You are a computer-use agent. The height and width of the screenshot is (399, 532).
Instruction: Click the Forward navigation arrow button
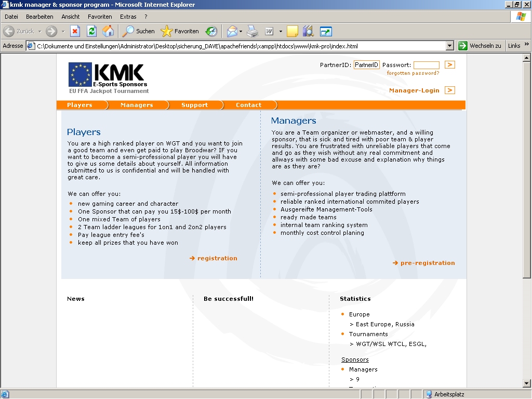tap(51, 31)
